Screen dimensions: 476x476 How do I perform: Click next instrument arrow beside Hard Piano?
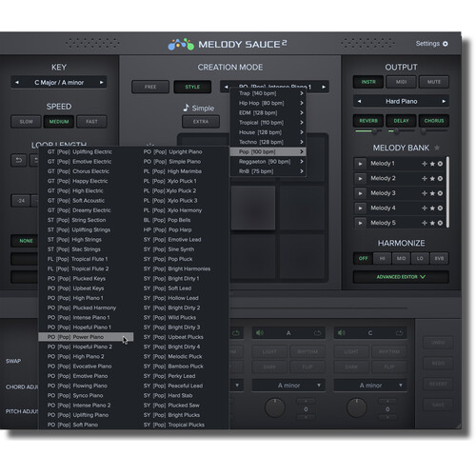(444, 102)
